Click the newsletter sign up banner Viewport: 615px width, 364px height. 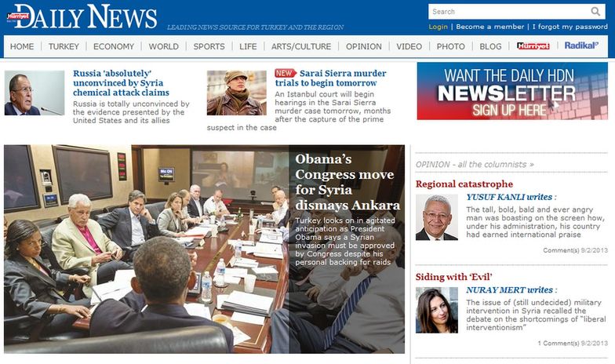point(512,91)
